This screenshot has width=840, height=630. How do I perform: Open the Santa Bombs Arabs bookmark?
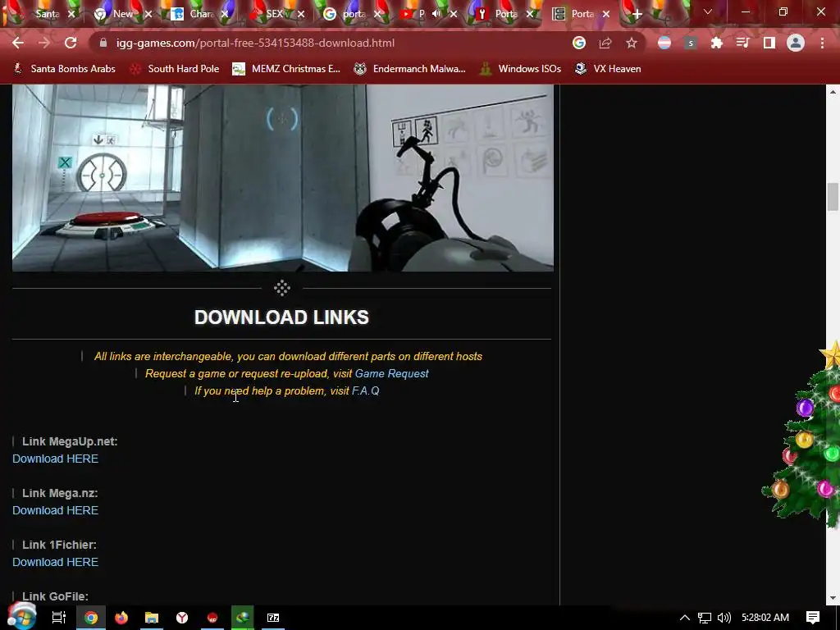(x=64, y=69)
